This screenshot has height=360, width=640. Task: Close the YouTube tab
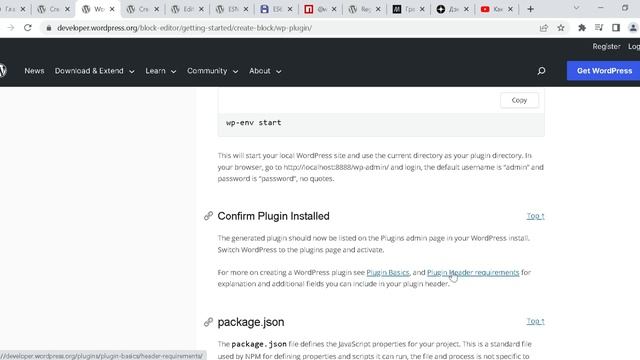pos(510,9)
